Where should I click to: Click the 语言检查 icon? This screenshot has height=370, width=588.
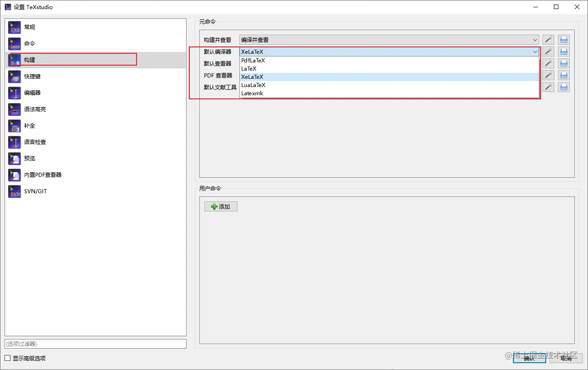pyautogui.click(x=15, y=142)
